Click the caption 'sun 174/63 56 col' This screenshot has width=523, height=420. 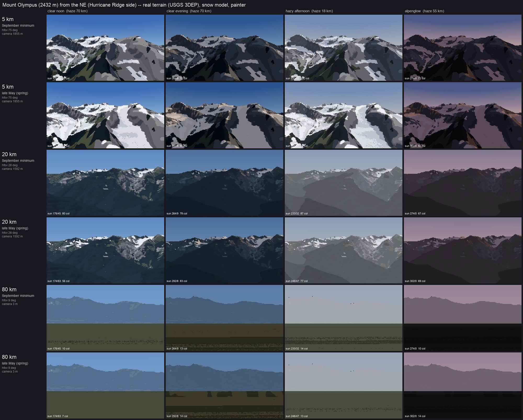[59, 281]
